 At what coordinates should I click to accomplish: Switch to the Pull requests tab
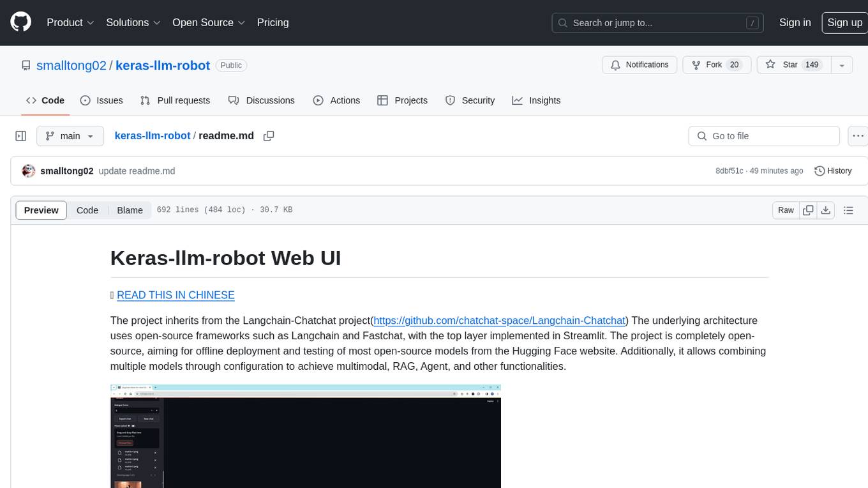coord(175,100)
